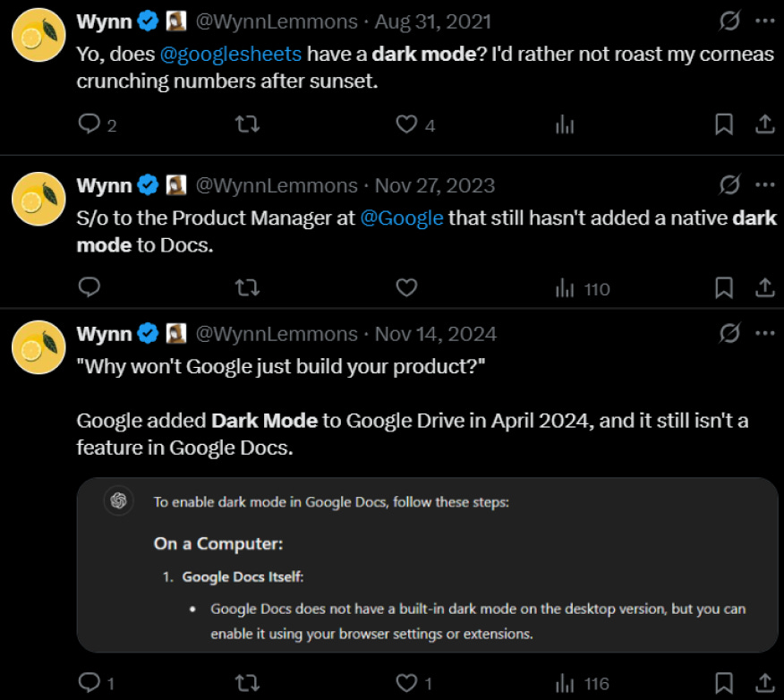Open Grok icon on the first tweet
Image resolution: width=784 pixels, height=700 pixels.
[x=729, y=21]
